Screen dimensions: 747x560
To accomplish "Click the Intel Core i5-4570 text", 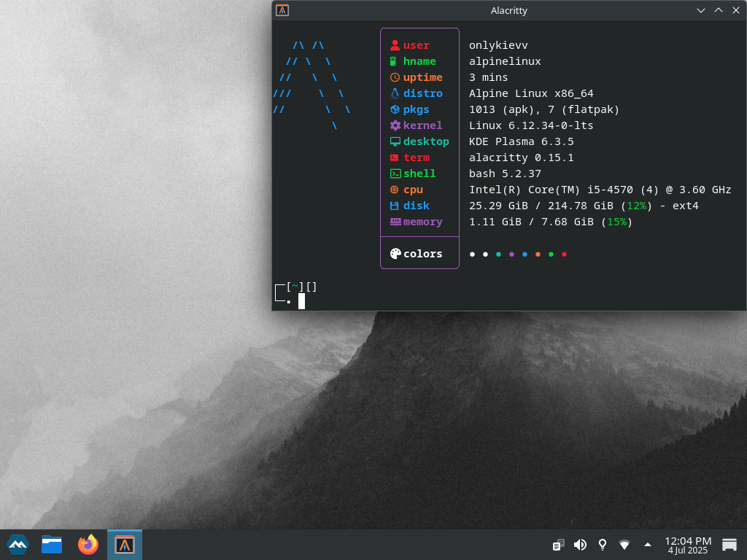I will [x=600, y=190].
